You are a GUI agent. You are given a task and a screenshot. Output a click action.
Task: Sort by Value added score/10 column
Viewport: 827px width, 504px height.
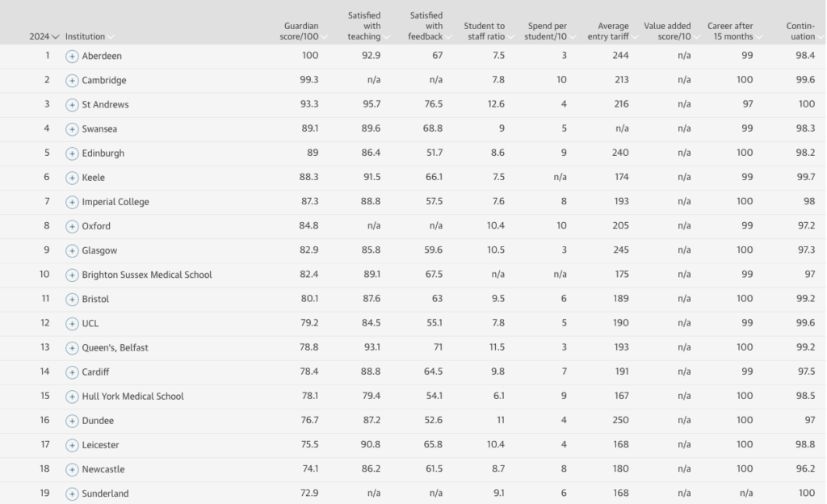pyautogui.click(x=667, y=31)
